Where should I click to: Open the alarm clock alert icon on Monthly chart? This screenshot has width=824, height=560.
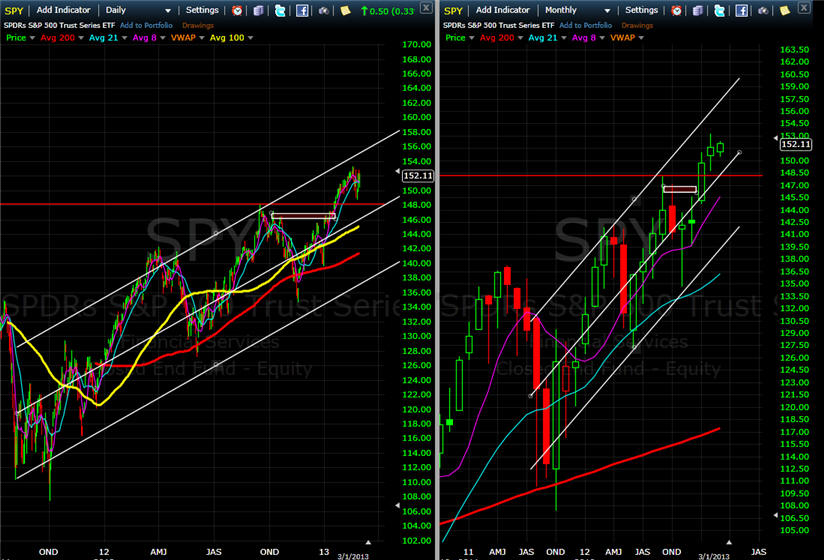pyautogui.click(x=676, y=11)
